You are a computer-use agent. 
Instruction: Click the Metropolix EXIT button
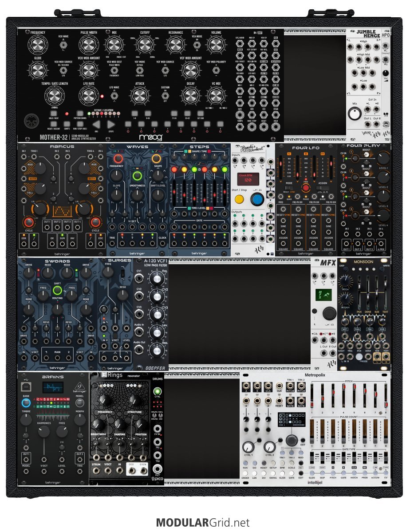click(x=303, y=439)
